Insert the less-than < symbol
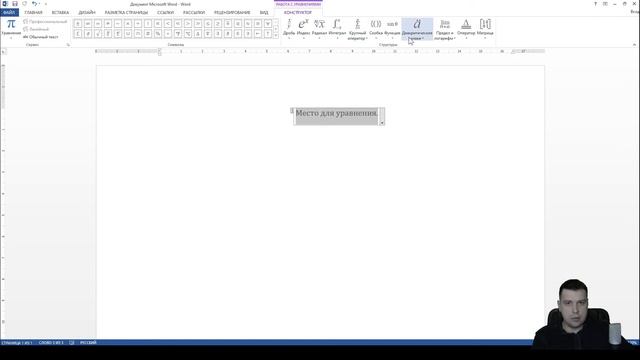The width and height of the screenshot is (640, 360). tap(168, 24)
